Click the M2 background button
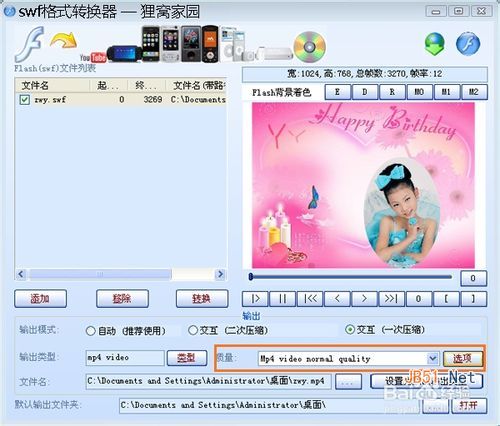Viewport: 500px width, 426px height. [x=474, y=92]
